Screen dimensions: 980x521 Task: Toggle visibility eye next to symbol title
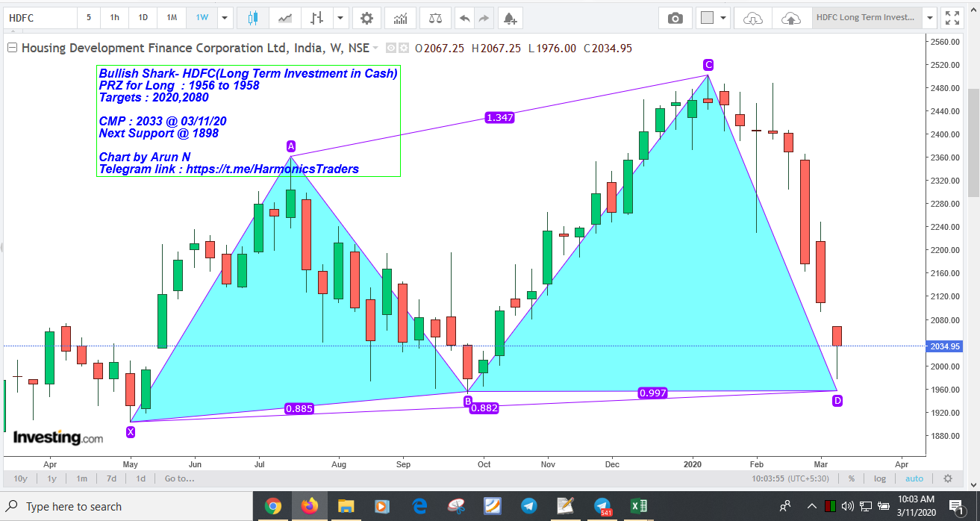(393, 48)
